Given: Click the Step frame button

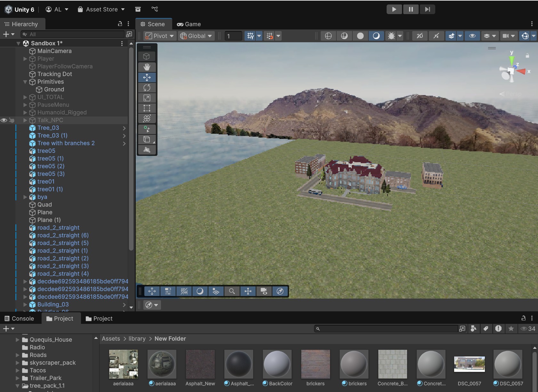Looking at the screenshot, I should 427,9.
